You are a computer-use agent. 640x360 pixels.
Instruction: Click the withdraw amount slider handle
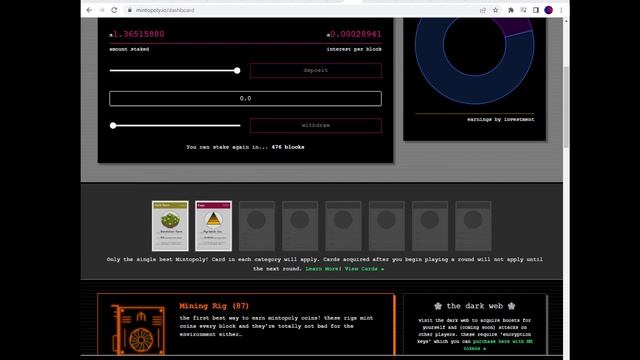coord(113,126)
